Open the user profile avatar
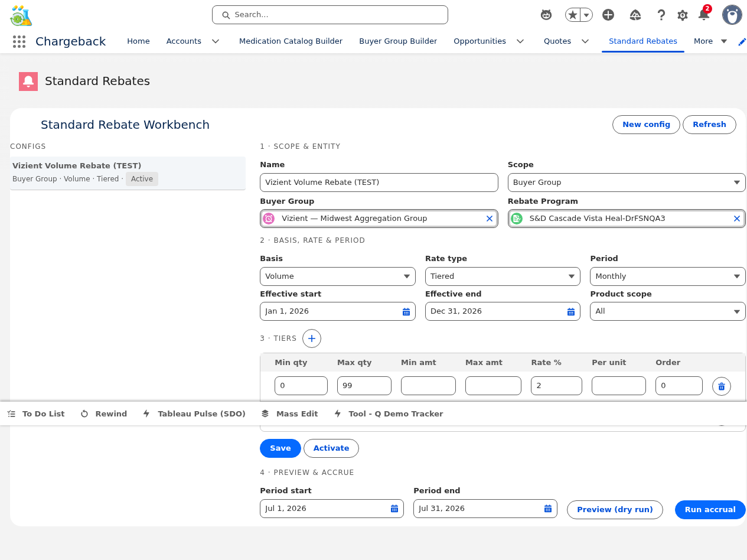The width and height of the screenshot is (747, 560). click(732, 15)
